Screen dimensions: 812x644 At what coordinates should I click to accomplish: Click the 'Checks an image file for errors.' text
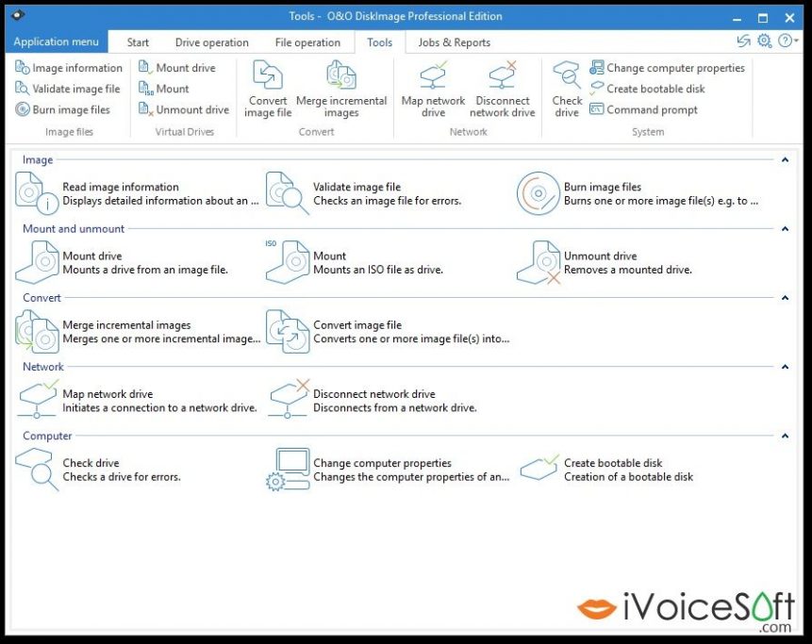(x=387, y=201)
